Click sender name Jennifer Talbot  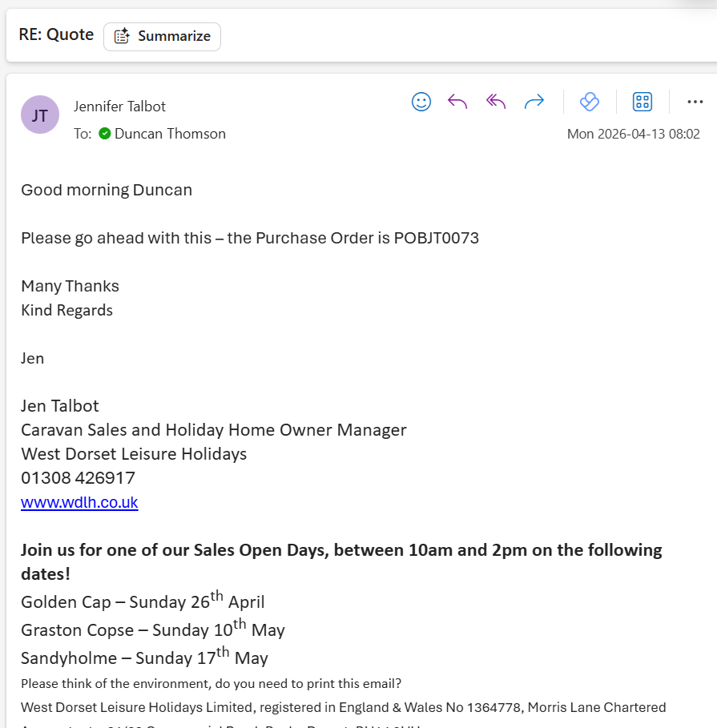(119, 107)
